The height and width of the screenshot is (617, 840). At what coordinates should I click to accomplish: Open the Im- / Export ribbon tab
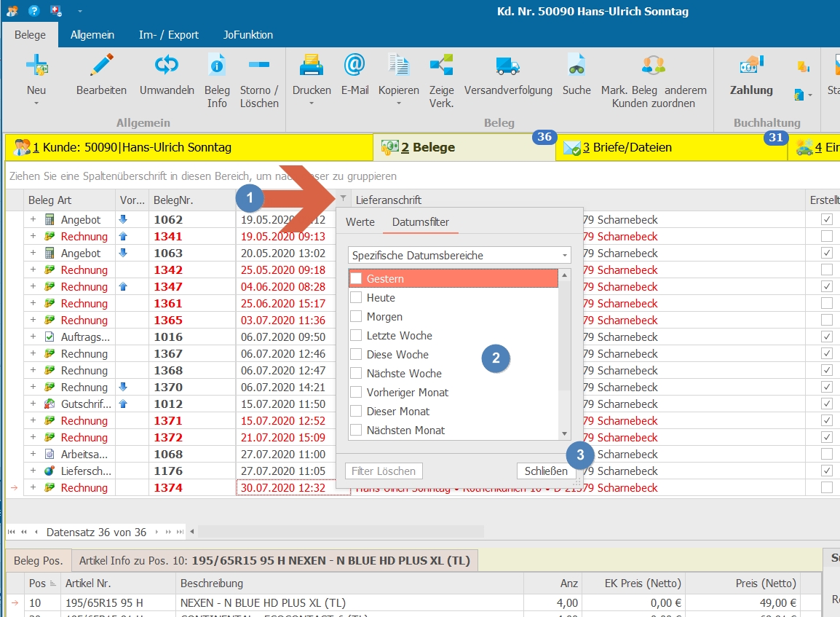click(169, 35)
